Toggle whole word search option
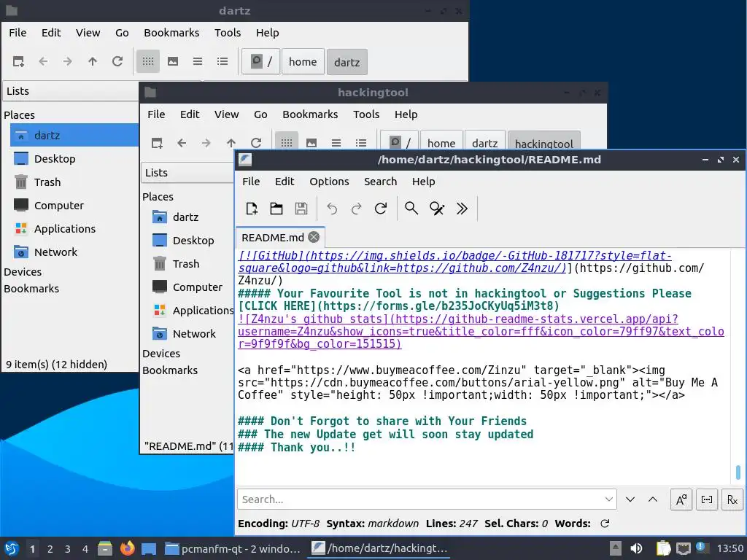The width and height of the screenshot is (747, 560). [707, 499]
